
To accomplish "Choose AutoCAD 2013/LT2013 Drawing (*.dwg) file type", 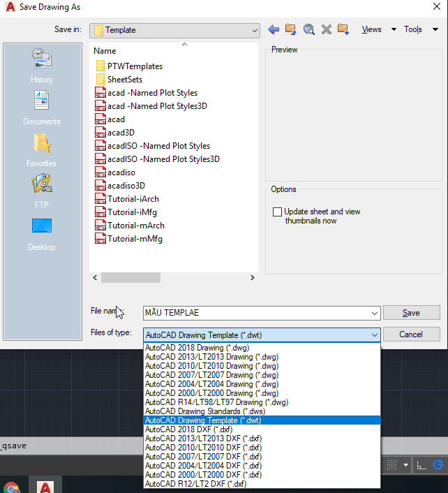I will (x=262, y=357).
